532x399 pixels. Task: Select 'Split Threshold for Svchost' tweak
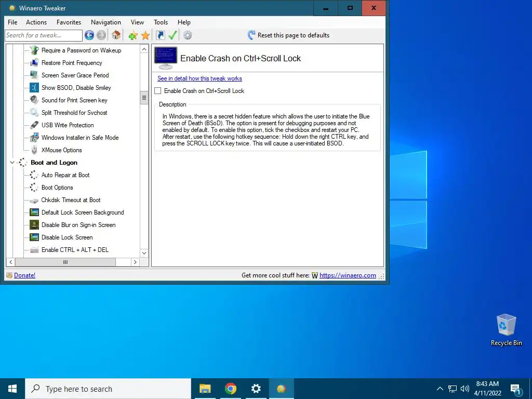click(x=74, y=113)
